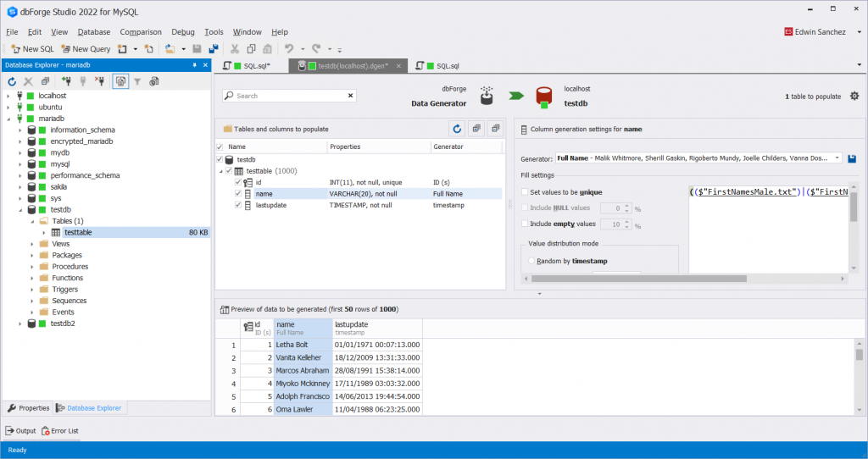Click New Connection plug icon with plus
The image size is (868, 459).
point(66,81)
